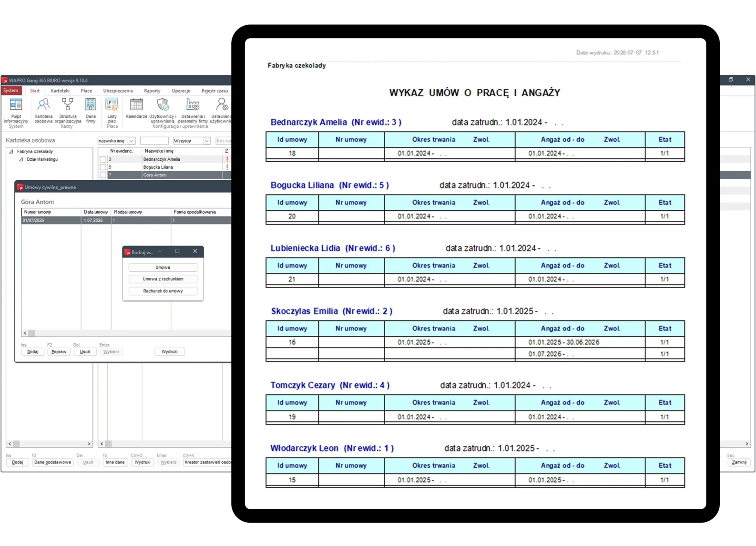Switch to the Start ribbon tab

pyautogui.click(x=35, y=91)
